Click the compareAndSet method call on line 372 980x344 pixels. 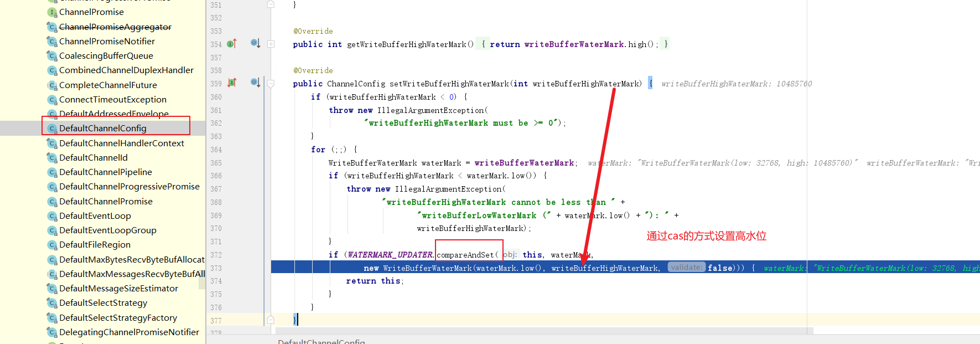[x=465, y=255]
